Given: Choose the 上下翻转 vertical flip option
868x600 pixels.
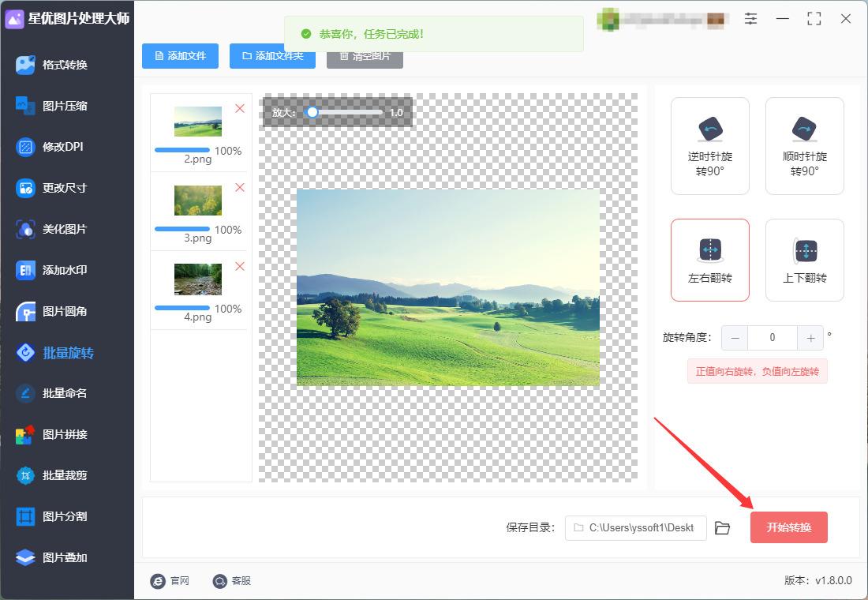Looking at the screenshot, I should coord(805,261).
